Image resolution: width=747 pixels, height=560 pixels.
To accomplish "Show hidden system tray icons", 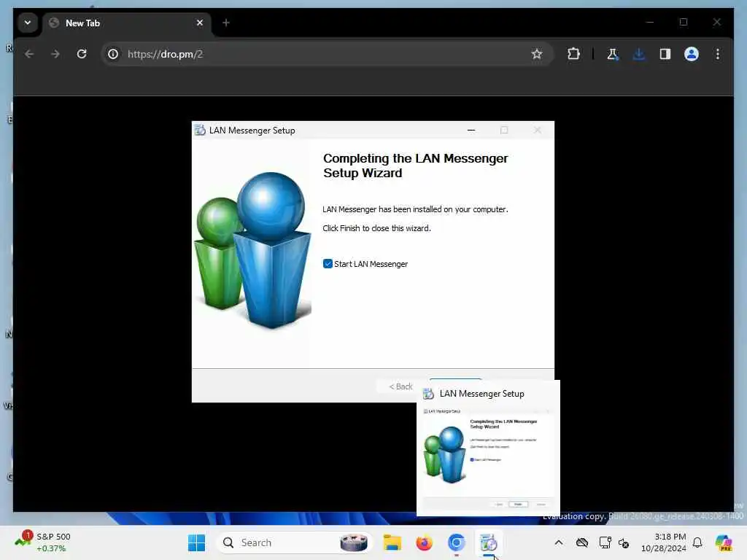I will coord(558,542).
